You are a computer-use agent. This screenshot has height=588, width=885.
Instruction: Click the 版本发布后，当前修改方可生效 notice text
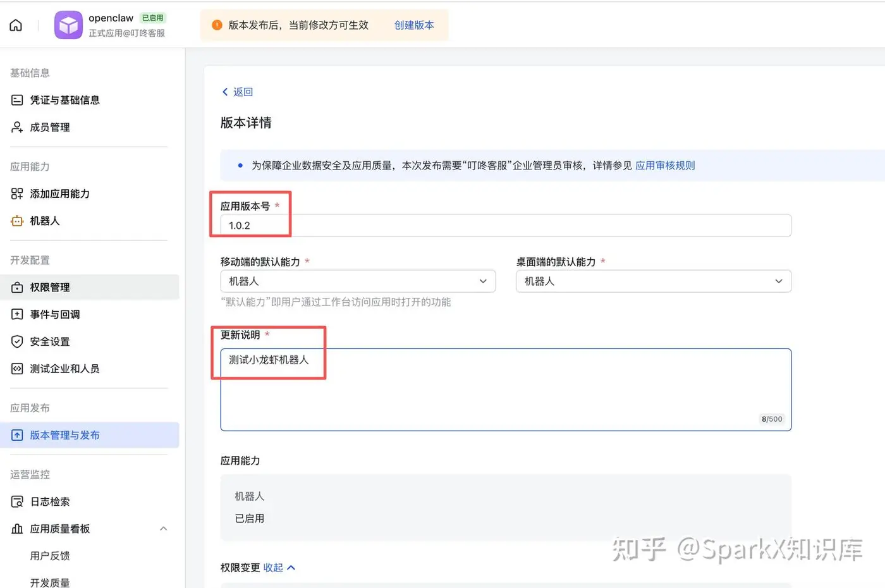click(298, 25)
